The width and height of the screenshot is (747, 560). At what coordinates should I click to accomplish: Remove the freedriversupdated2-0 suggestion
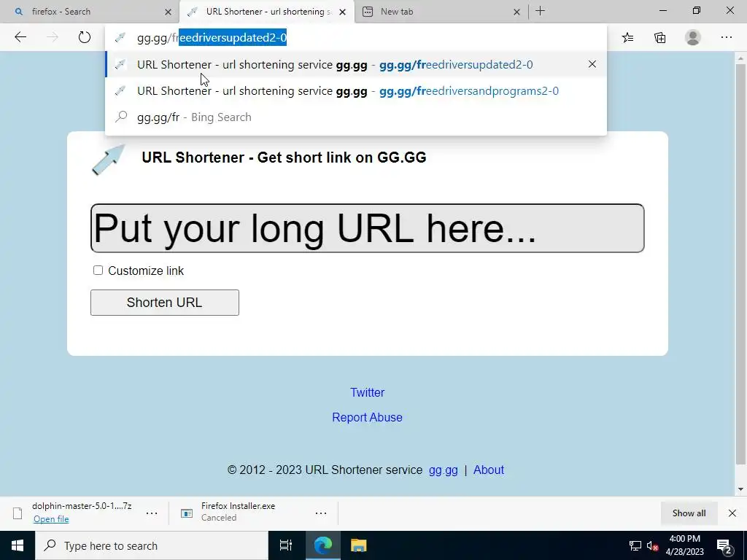pos(592,64)
